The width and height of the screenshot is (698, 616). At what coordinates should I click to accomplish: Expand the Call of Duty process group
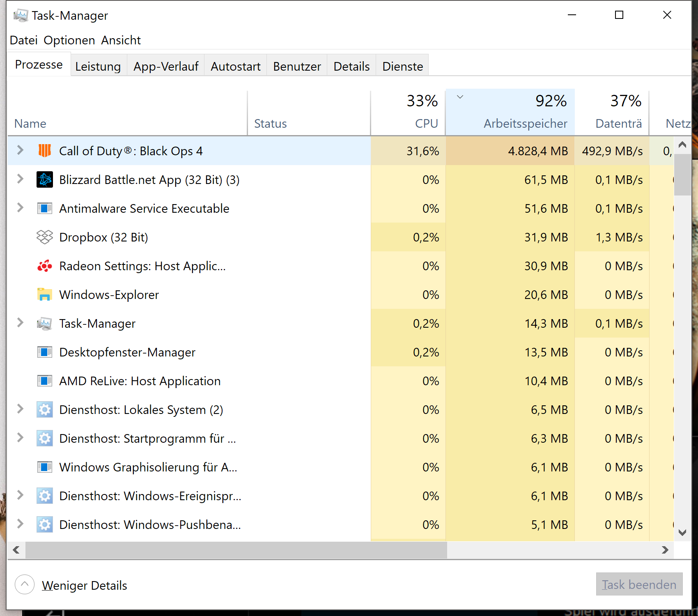(20, 151)
